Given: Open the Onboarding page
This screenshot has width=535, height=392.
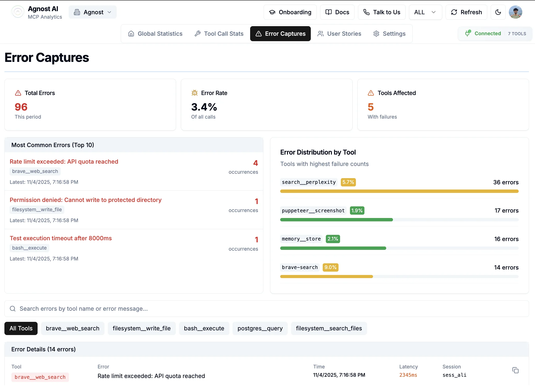Looking at the screenshot, I should [x=290, y=12].
